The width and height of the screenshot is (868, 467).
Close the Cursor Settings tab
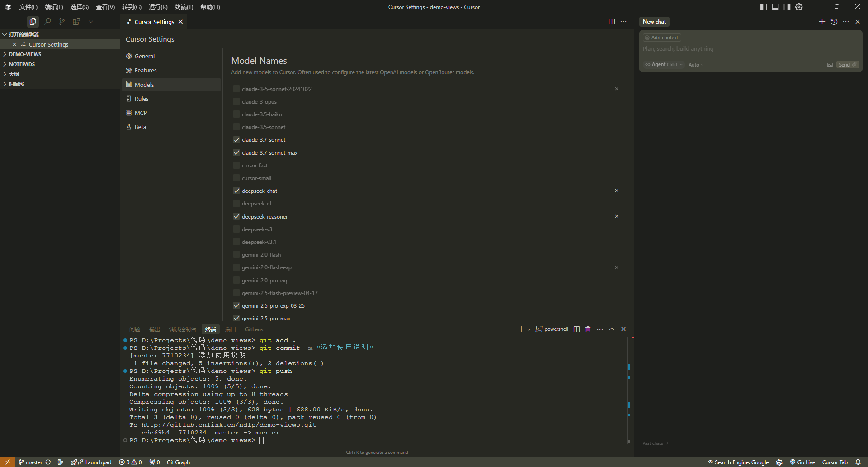[x=180, y=22]
